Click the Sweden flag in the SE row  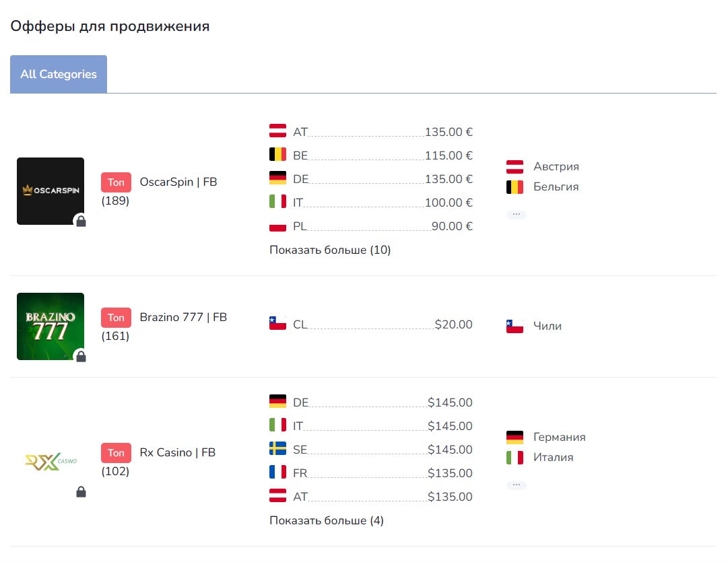277,449
